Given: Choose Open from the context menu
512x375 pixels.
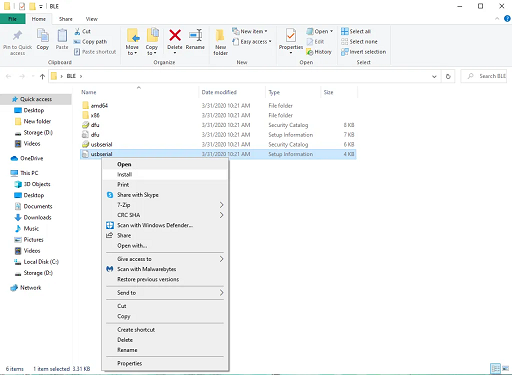Looking at the screenshot, I should [165, 164].
